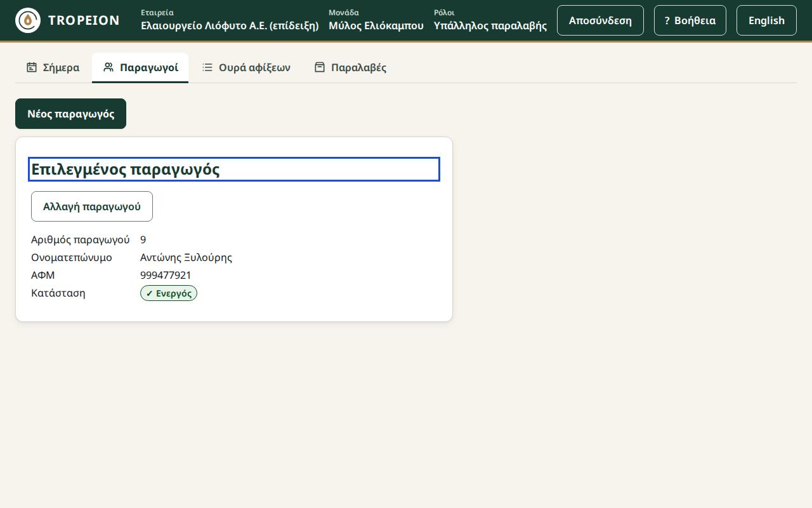Click the people icon in Παραγωγοί tab
Image resolution: width=812 pixels, height=508 pixels.
(108, 67)
